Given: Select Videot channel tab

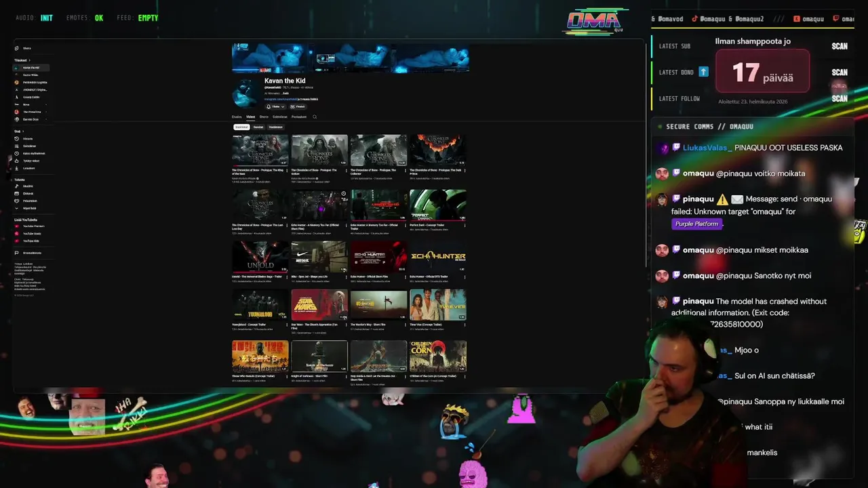Looking at the screenshot, I should pyautogui.click(x=251, y=117).
